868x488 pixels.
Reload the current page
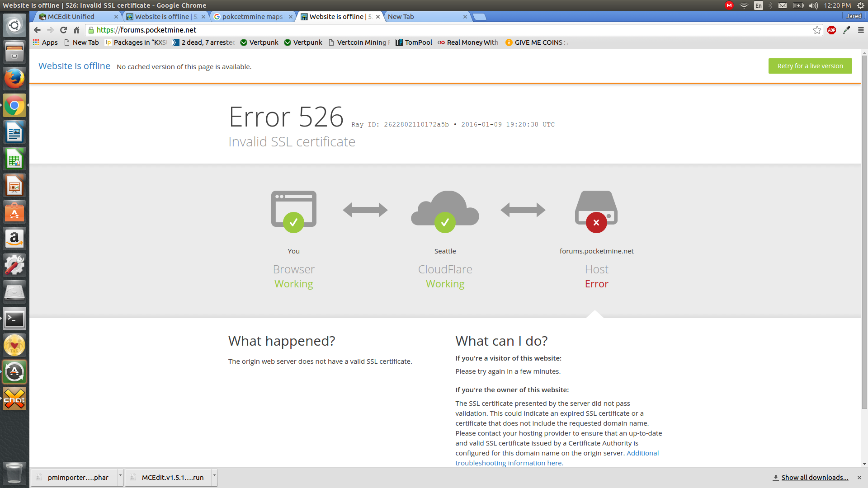pyautogui.click(x=63, y=30)
